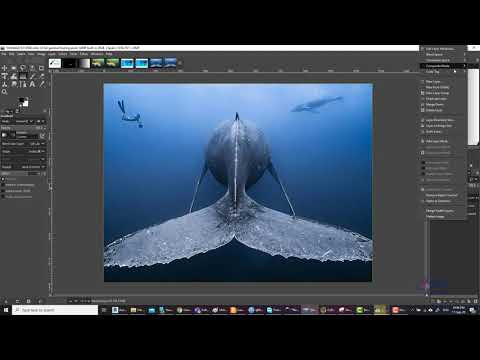Click the Windows Start button

6,310
